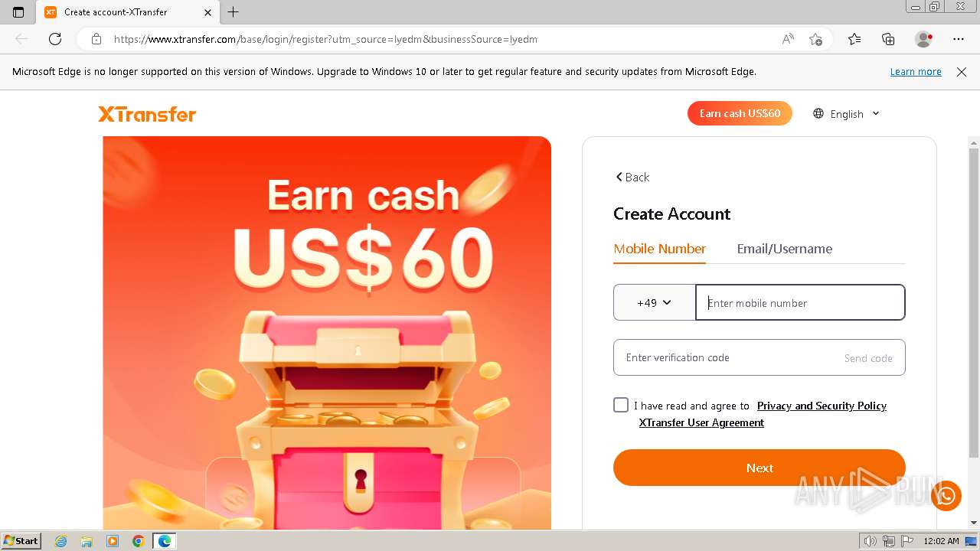Viewport: 980px width, 551px height.
Task: Open the browser Collections icon
Action: pyautogui.click(x=888, y=39)
